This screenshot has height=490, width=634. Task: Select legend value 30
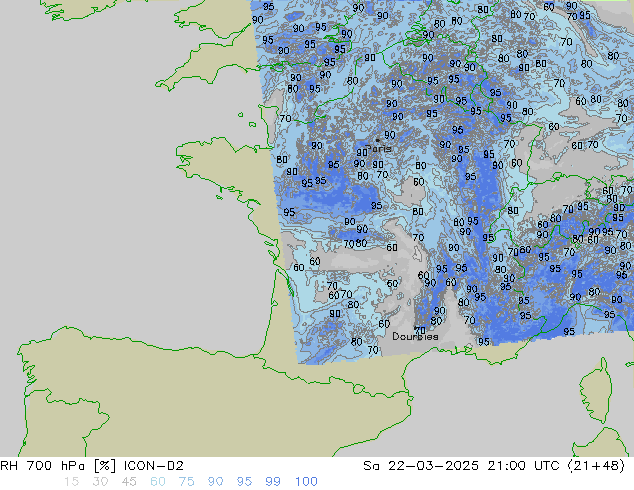coord(100,482)
